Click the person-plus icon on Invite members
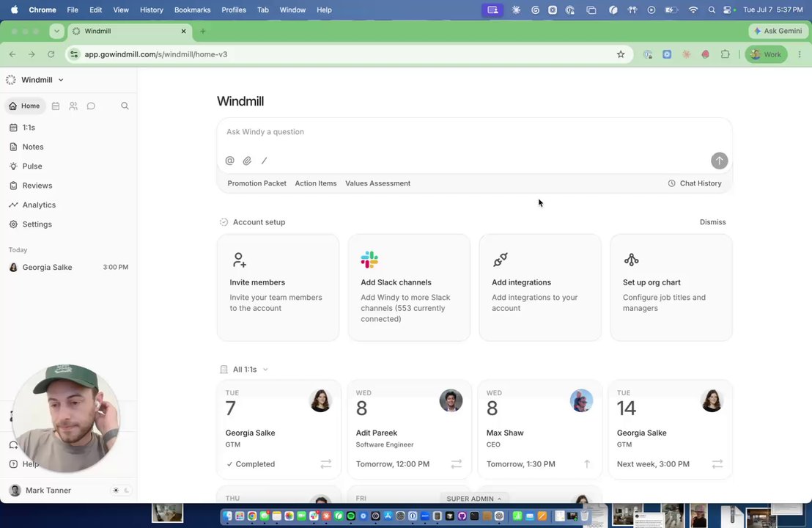 pos(239,260)
